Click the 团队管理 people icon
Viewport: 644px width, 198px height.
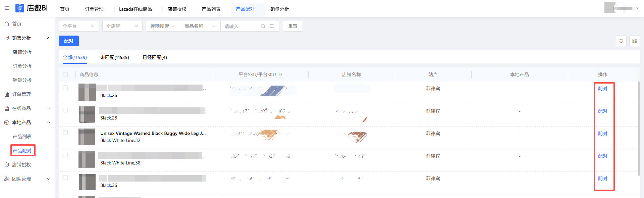click(x=7, y=179)
